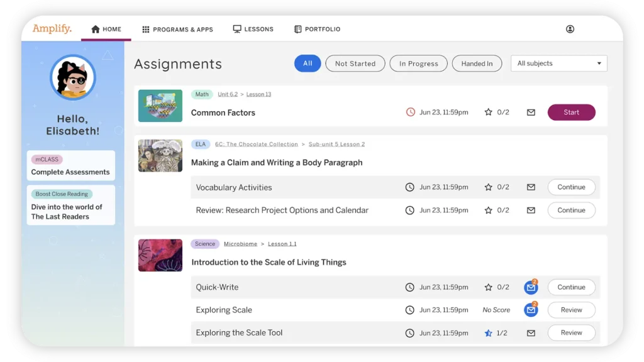Click the blue star for Exploring the Scale Tool

(x=488, y=333)
